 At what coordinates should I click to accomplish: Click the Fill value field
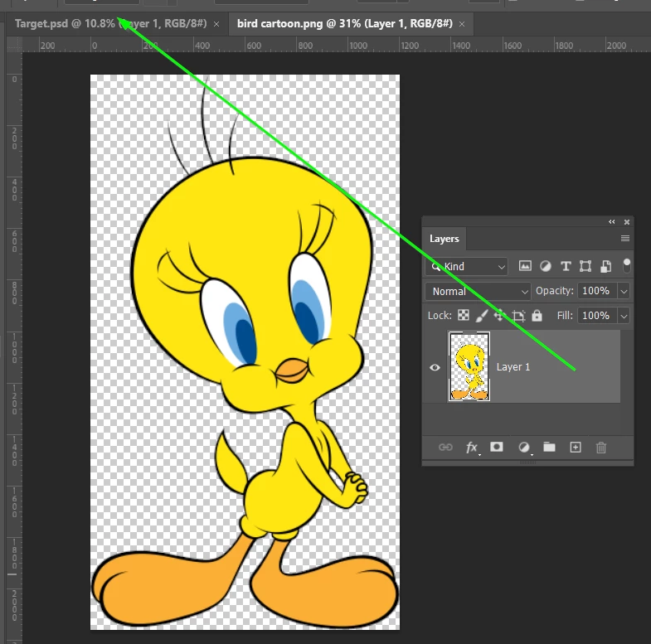point(597,316)
